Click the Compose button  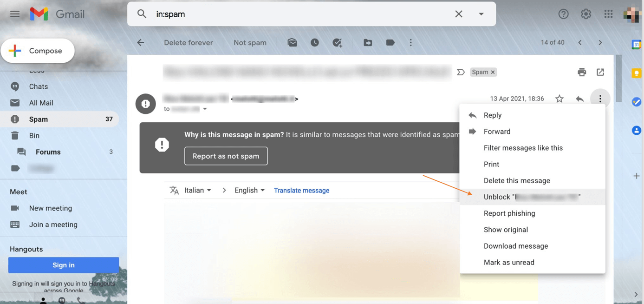pos(38,51)
